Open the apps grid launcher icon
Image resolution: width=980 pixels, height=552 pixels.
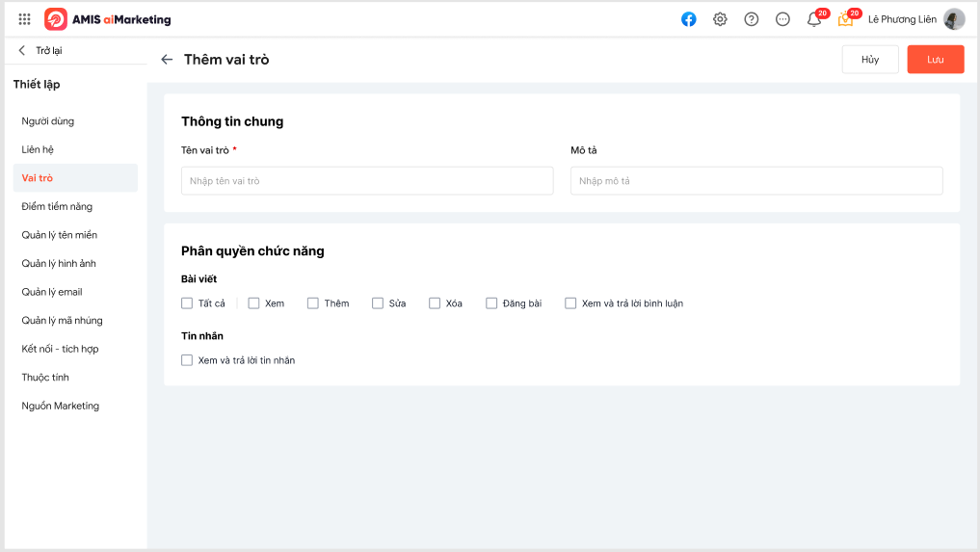tap(24, 19)
